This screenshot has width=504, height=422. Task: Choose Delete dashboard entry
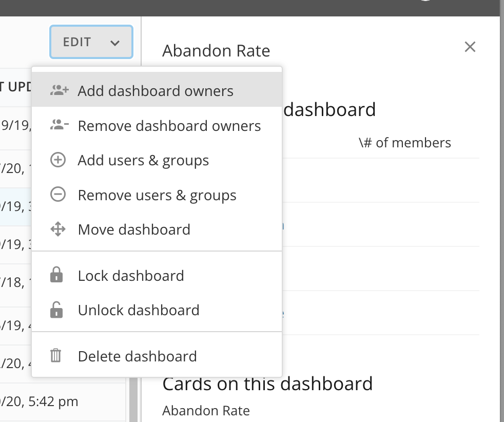pos(157,356)
